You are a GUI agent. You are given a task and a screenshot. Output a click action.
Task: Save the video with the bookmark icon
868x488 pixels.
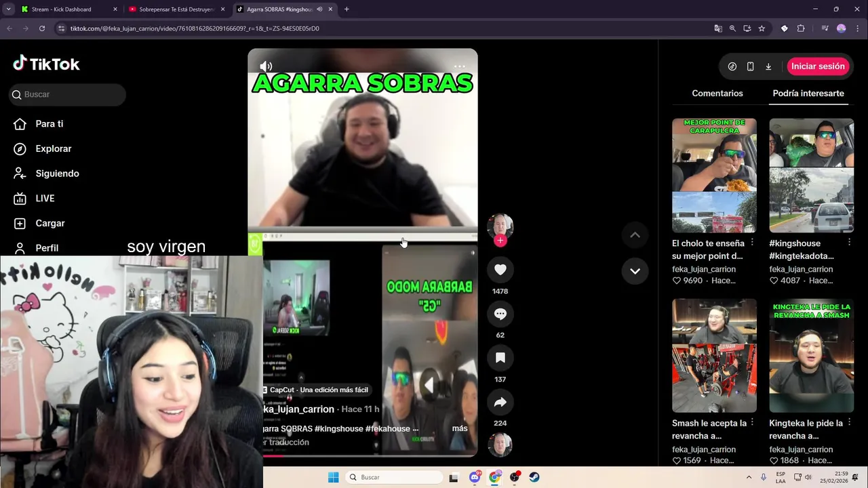coord(500,358)
